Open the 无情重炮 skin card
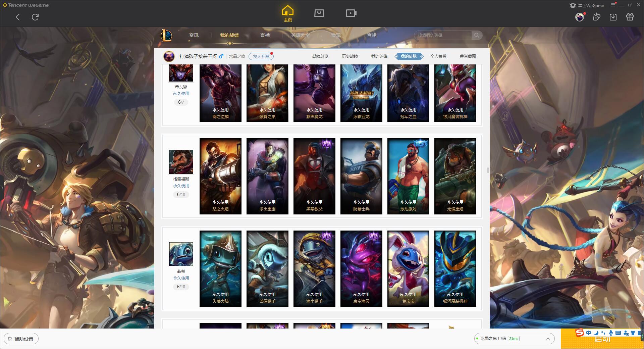644x349 pixels. pyautogui.click(x=455, y=176)
